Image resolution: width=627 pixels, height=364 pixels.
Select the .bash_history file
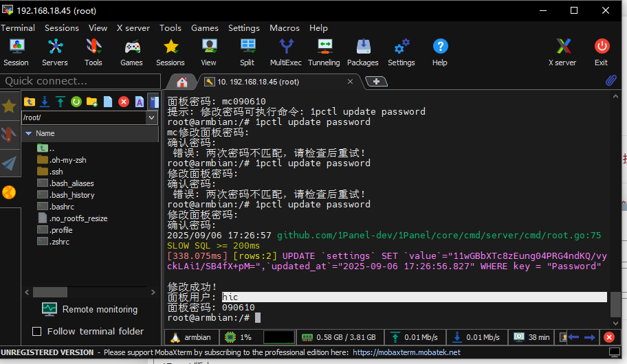pos(66,195)
